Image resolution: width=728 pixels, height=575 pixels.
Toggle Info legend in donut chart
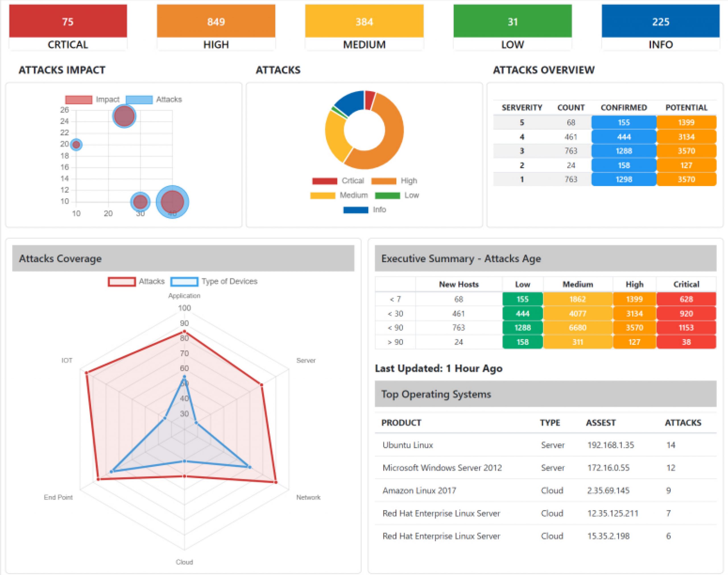click(365, 210)
